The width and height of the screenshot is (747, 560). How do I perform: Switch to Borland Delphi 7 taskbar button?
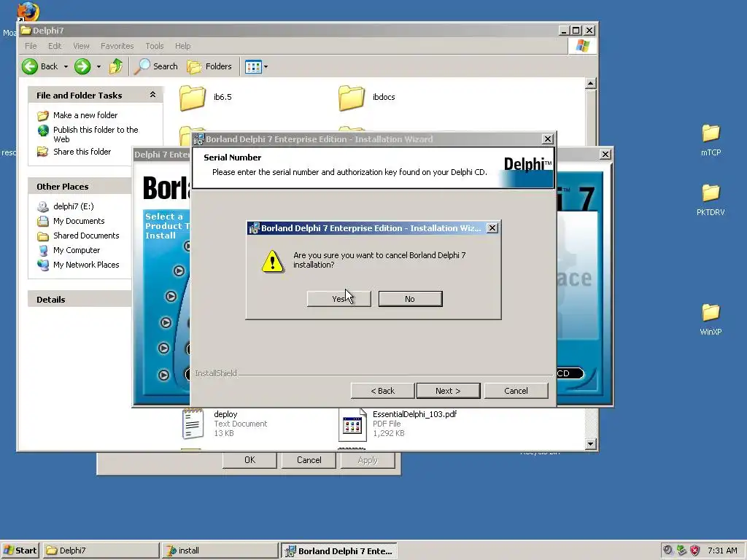tap(338, 551)
